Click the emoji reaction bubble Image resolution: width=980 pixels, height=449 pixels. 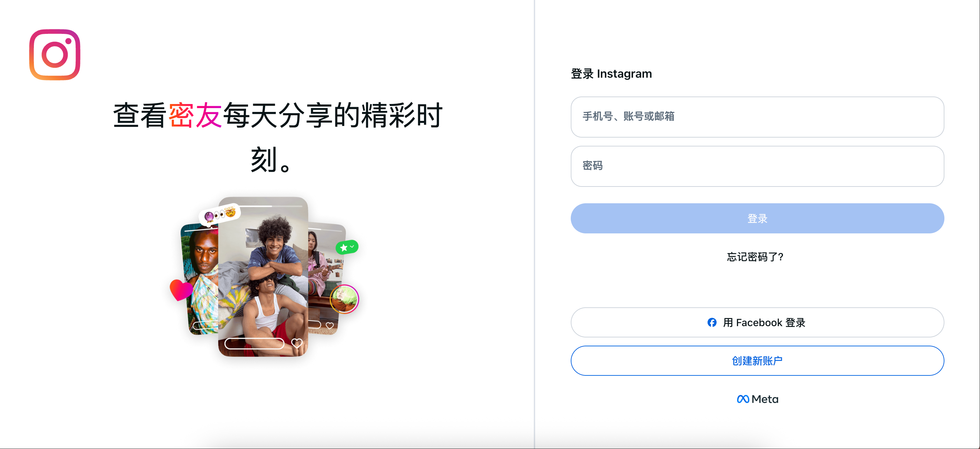click(220, 214)
